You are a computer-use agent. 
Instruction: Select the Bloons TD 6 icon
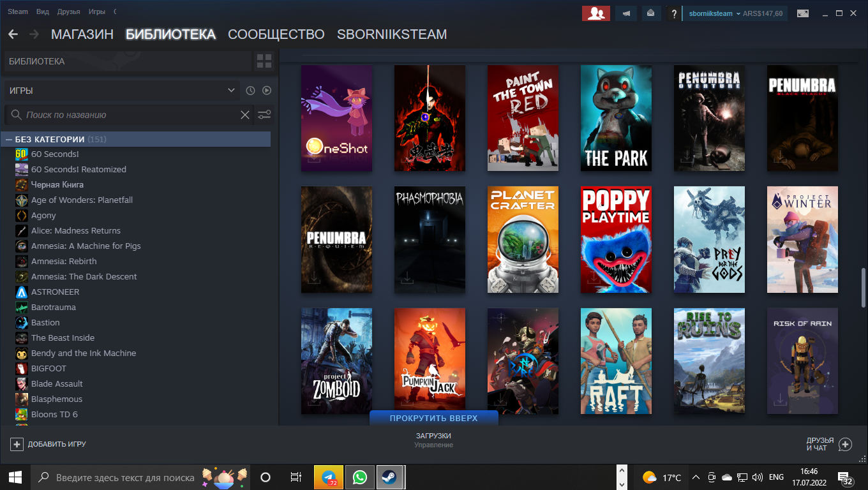point(21,414)
